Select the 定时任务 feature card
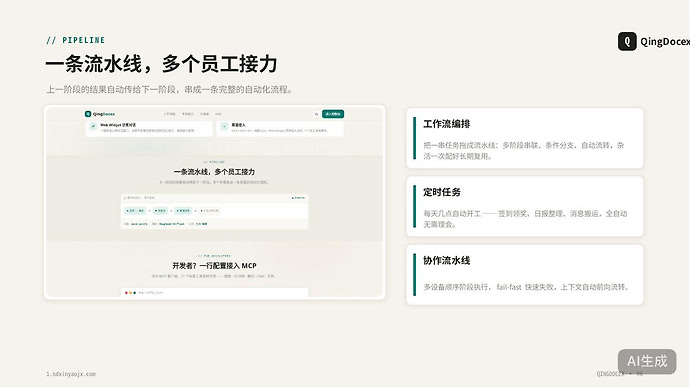 (x=525, y=206)
